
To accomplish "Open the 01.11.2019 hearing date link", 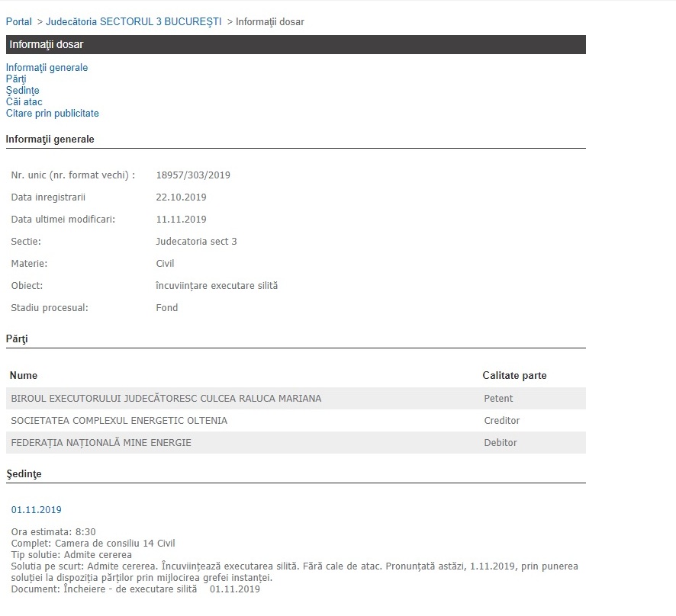I will click(x=36, y=510).
